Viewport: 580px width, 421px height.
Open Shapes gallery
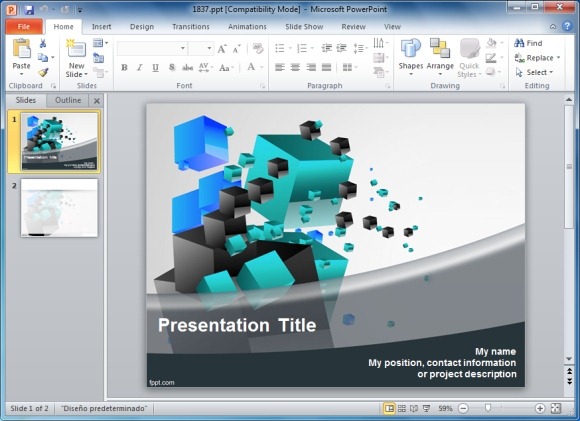tap(411, 57)
